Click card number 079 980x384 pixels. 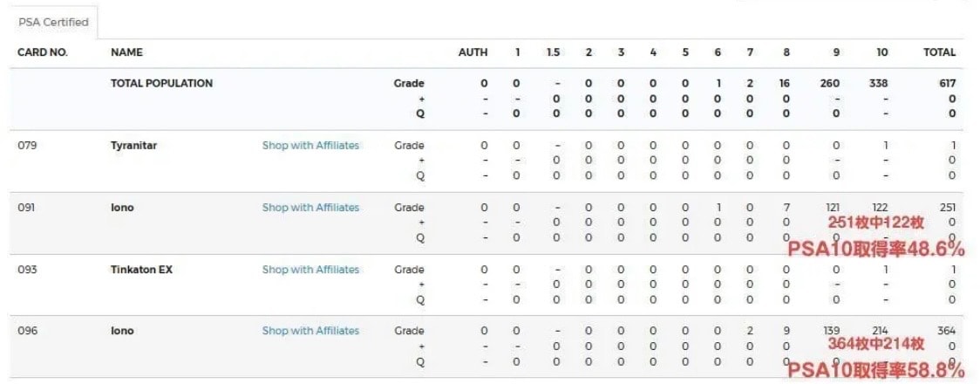click(28, 146)
